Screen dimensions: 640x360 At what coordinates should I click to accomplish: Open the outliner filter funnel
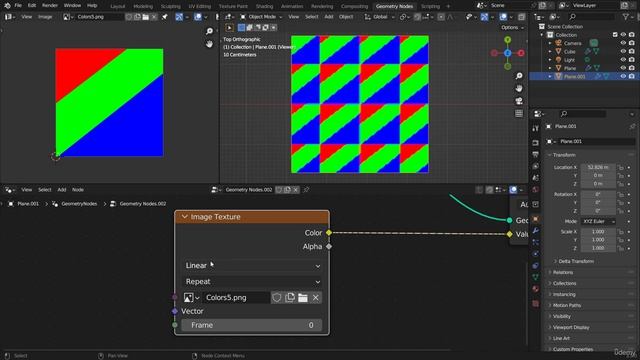click(625, 17)
